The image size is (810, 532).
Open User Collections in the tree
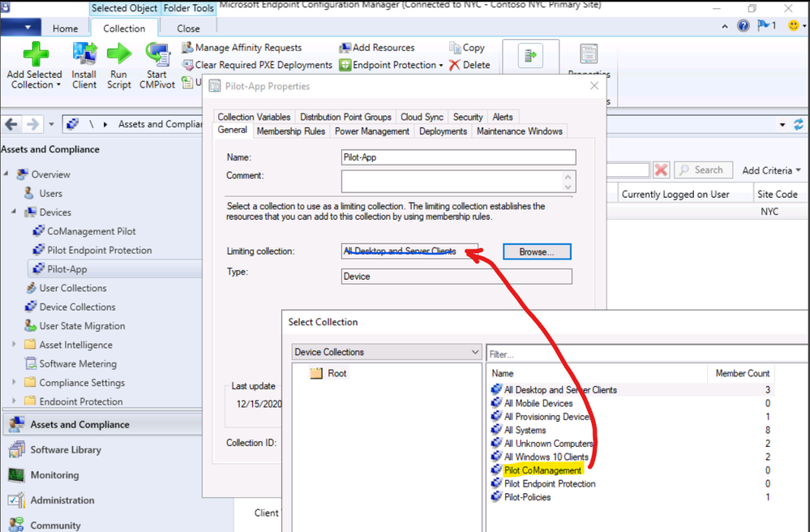(x=73, y=288)
